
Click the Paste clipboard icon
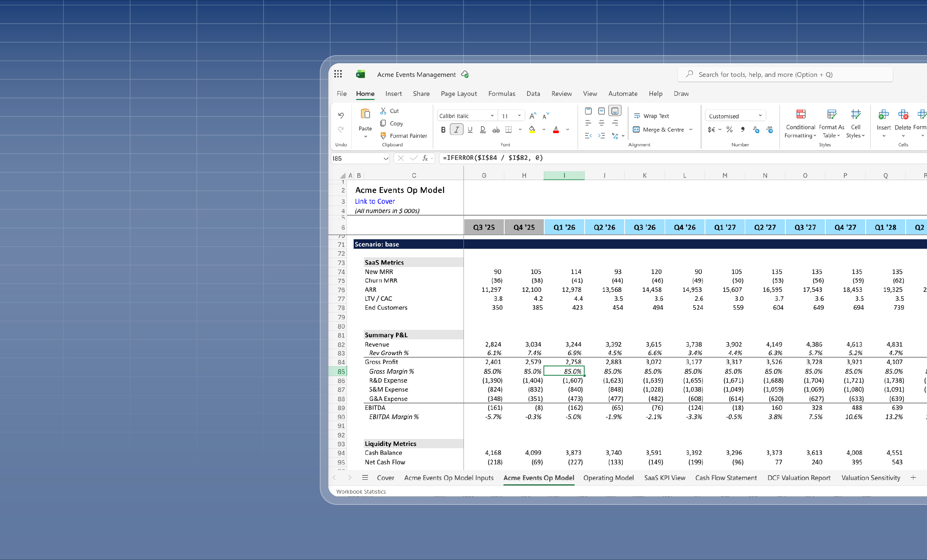pos(365,114)
